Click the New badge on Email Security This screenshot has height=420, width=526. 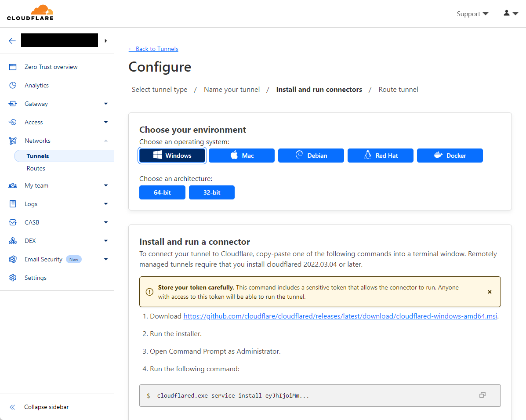[x=74, y=259]
